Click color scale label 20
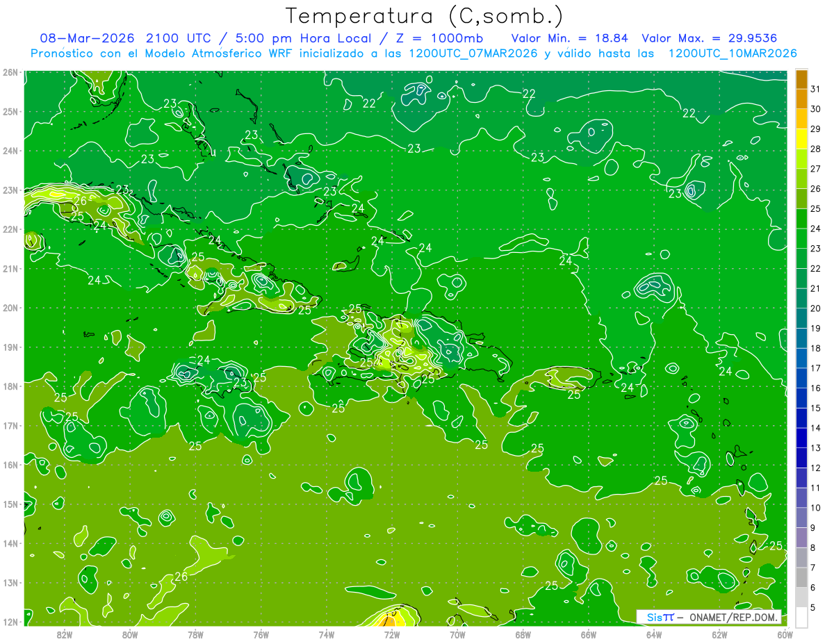This screenshot has width=834, height=644. [x=816, y=308]
